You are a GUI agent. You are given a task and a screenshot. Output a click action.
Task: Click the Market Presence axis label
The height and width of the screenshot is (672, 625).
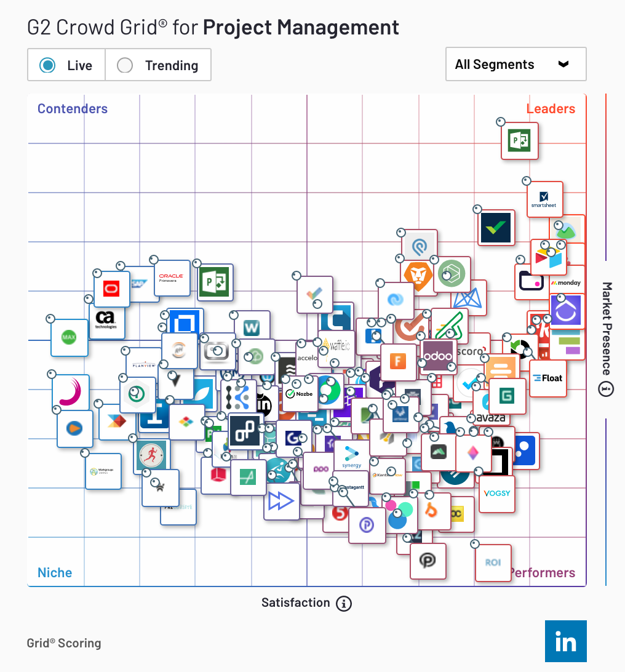(607, 329)
